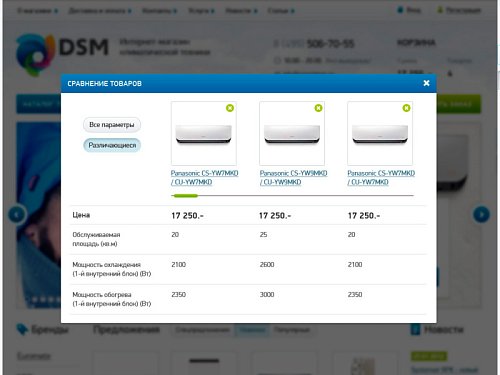500x375 pixels.
Task: Close the Сравнение товаров dialog
Action: coord(426,83)
